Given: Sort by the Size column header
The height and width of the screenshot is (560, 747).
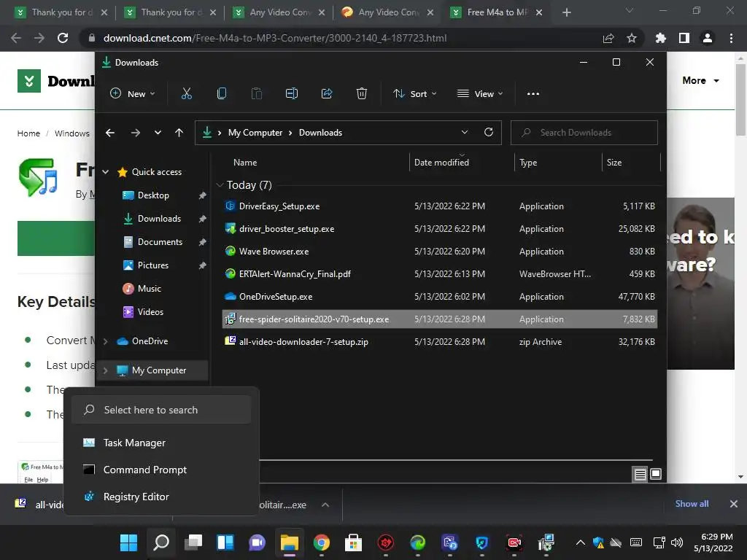Looking at the screenshot, I should click(614, 163).
